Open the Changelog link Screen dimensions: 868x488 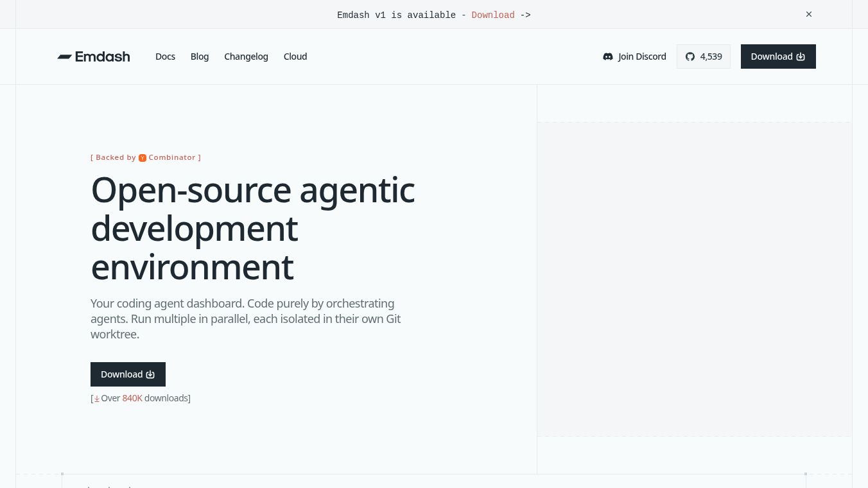tap(246, 57)
